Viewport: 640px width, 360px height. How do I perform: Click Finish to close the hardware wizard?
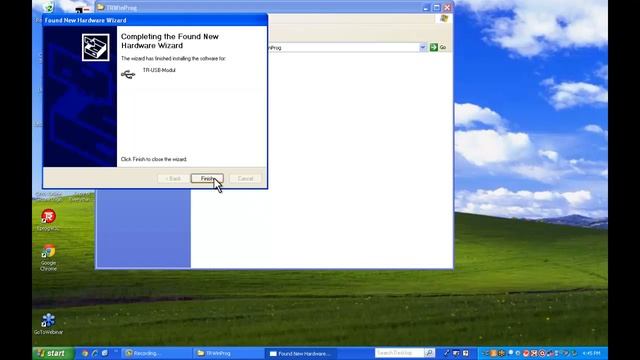(207, 178)
